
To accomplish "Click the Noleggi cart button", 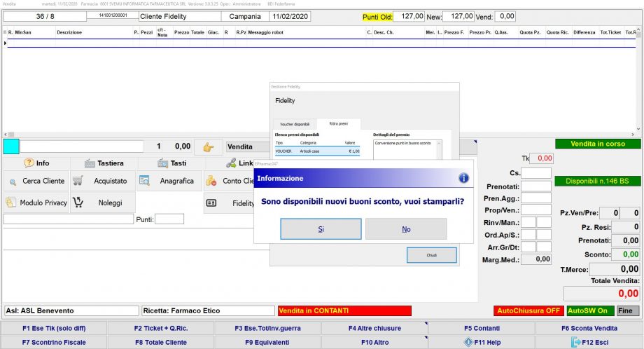I will 102,203.
